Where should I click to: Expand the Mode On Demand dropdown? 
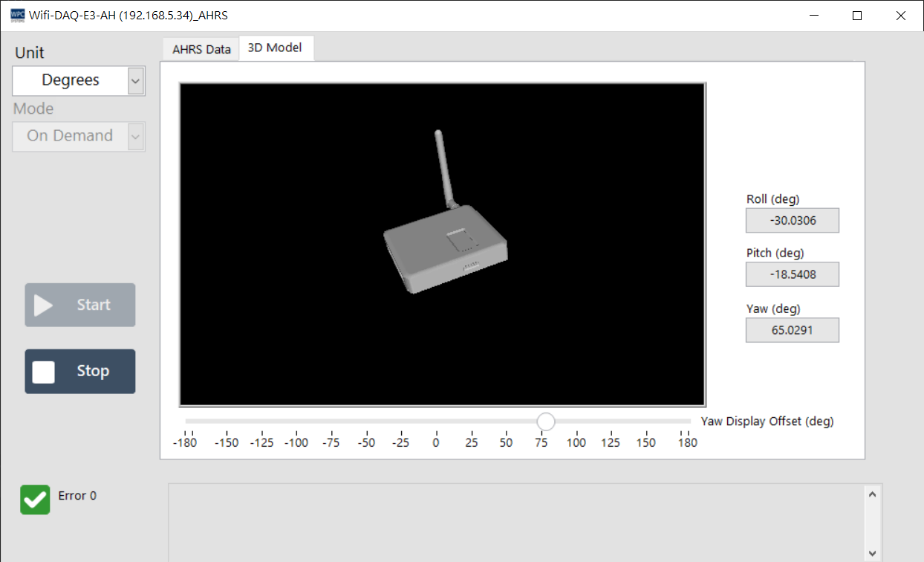[136, 136]
